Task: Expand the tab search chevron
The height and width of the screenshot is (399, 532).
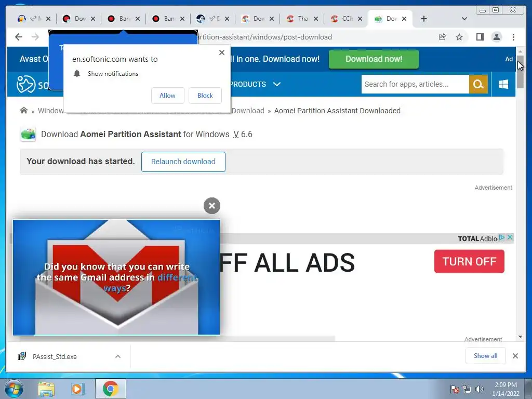Action: 464,19
